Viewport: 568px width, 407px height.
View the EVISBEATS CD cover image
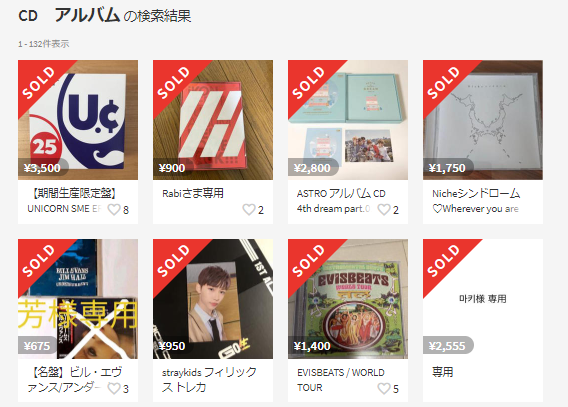click(348, 299)
